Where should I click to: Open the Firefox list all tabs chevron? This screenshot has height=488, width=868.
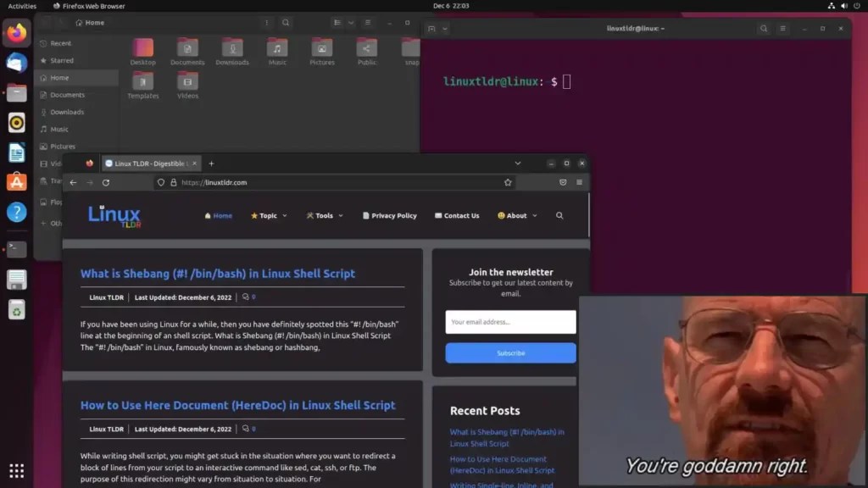tap(518, 164)
